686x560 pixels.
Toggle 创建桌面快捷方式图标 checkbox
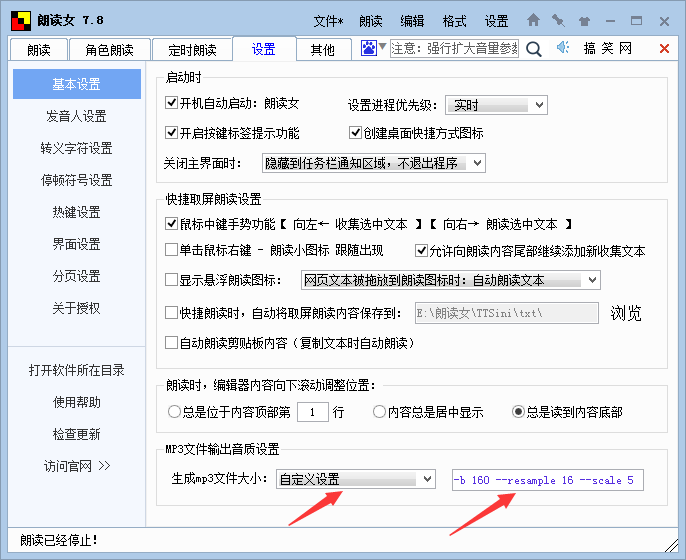(355, 133)
